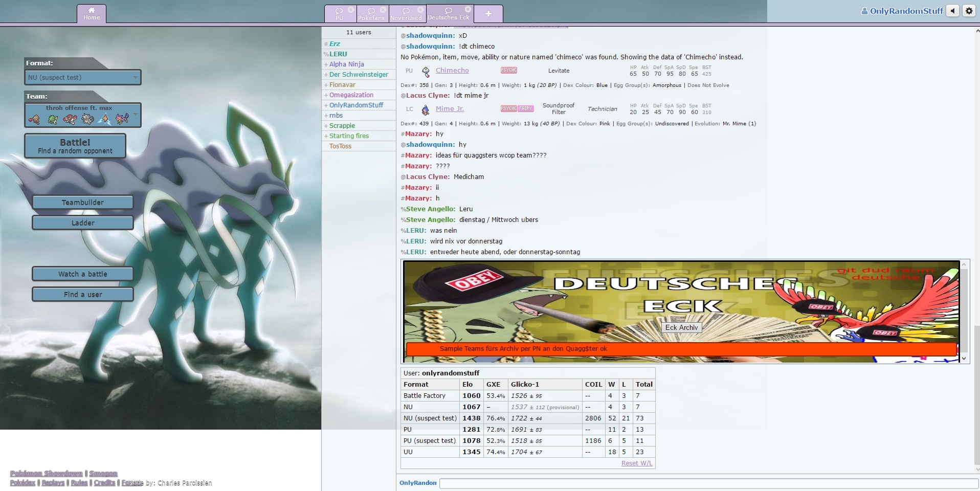Switch to the PU room tab

(x=339, y=14)
